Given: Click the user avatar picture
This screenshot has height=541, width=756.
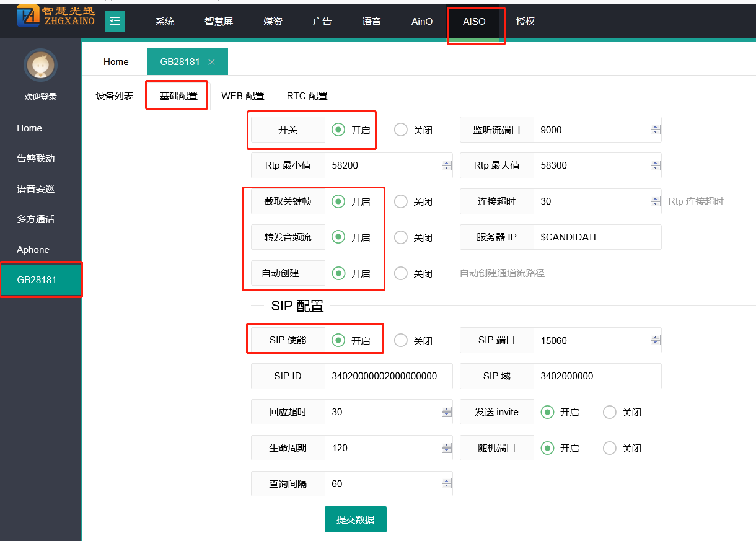Looking at the screenshot, I should tap(40, 65).
